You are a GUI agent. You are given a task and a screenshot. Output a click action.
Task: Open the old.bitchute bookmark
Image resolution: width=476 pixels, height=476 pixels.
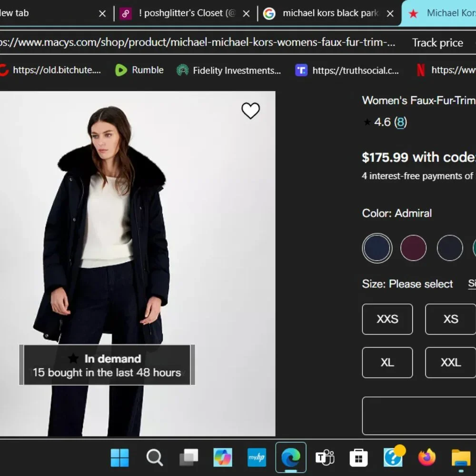point(50,70)
